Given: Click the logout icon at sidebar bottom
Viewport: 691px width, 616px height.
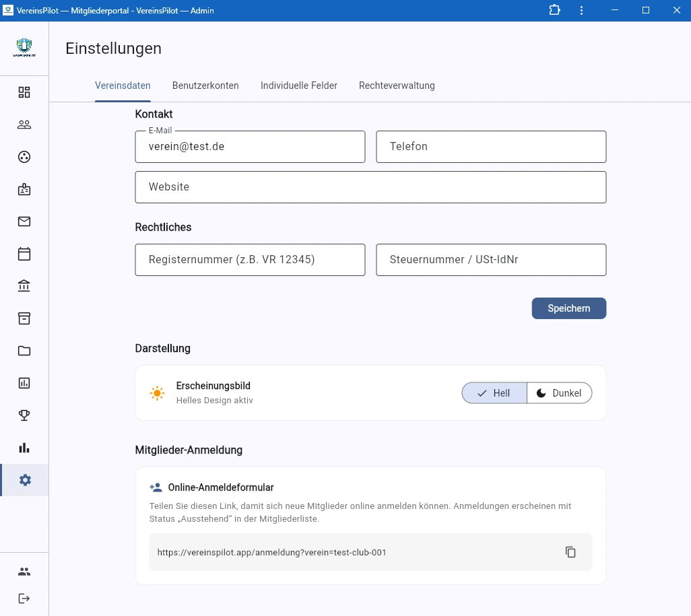Looking at the screenshot, I should pyautogui.click(x=24, y=598).
